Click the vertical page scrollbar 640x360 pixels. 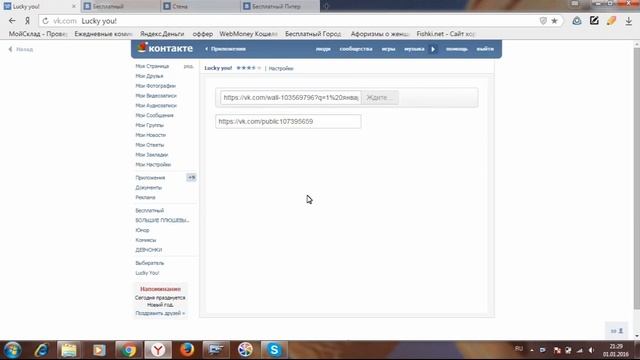[636, 178]
